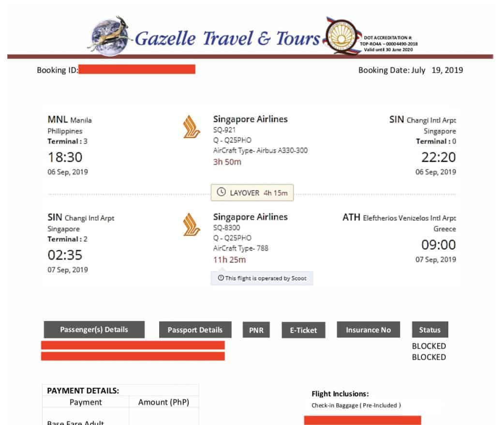The height and width of the screenshot is (425, 504).
Task: Click the Insurance No header
Action: [368, 330]
